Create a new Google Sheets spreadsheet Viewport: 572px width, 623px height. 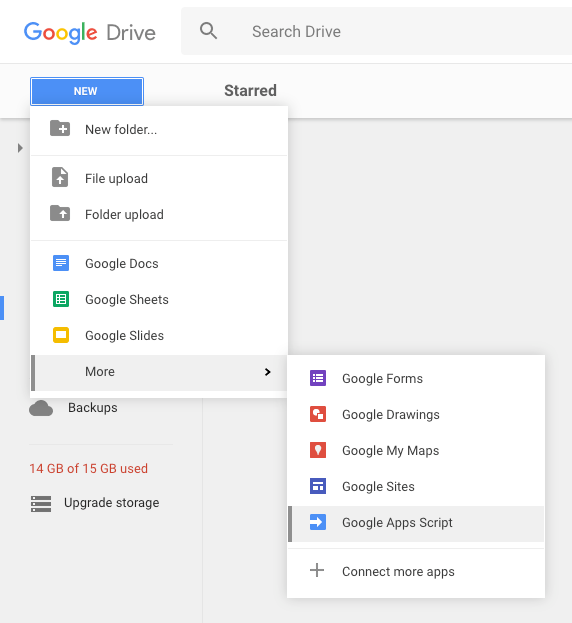[x=159, y=300]
